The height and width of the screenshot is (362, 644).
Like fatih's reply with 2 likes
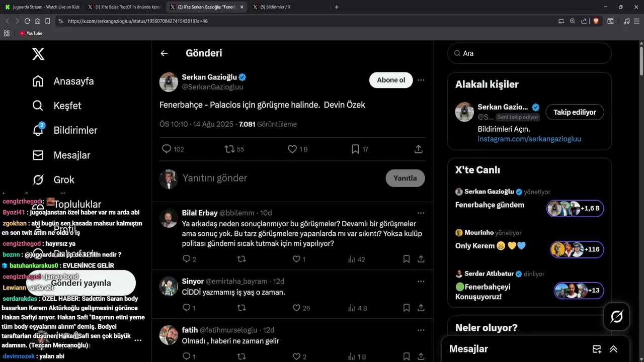pos(296,356)
